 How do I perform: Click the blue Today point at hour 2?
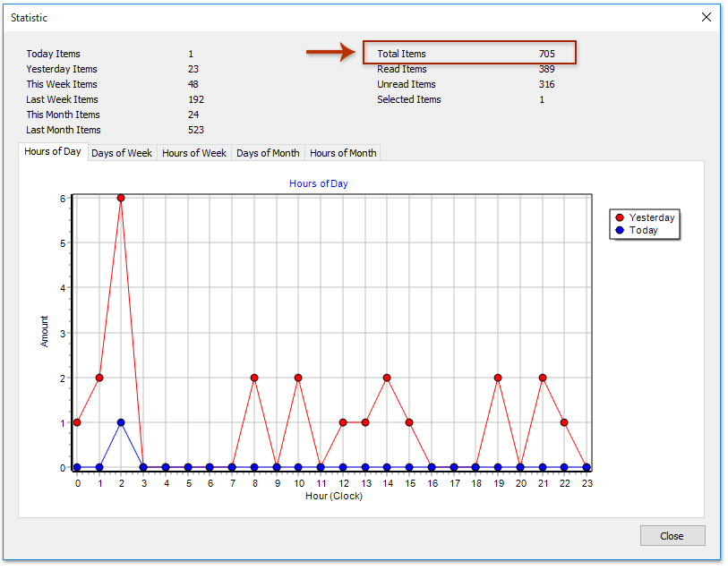click(121, 422)
